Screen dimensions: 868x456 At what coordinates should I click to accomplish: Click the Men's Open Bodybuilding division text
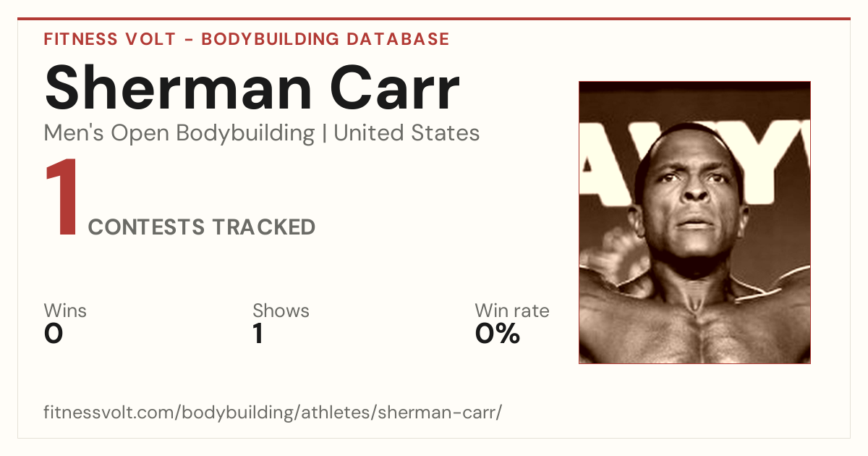pyautogui.click(x=179, y=133)
